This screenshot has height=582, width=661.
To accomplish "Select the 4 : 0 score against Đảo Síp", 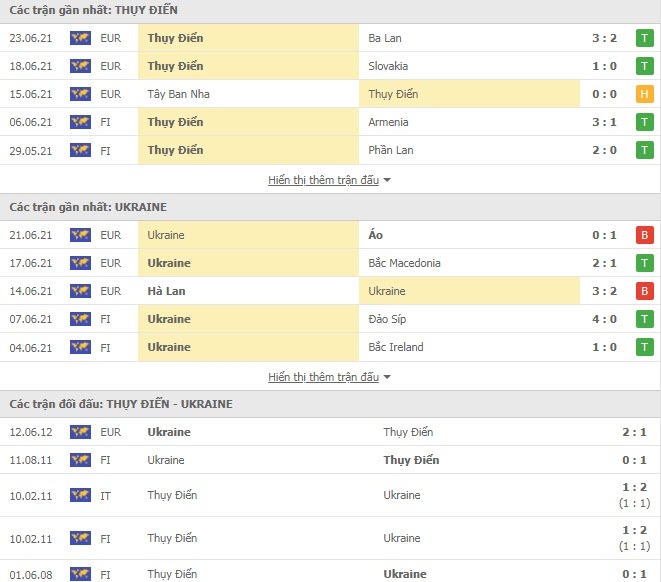I will (604, 319).
